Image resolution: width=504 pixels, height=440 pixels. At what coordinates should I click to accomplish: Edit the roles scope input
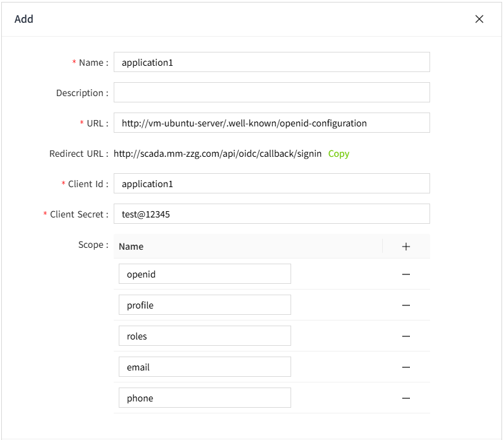coord(205,336)
